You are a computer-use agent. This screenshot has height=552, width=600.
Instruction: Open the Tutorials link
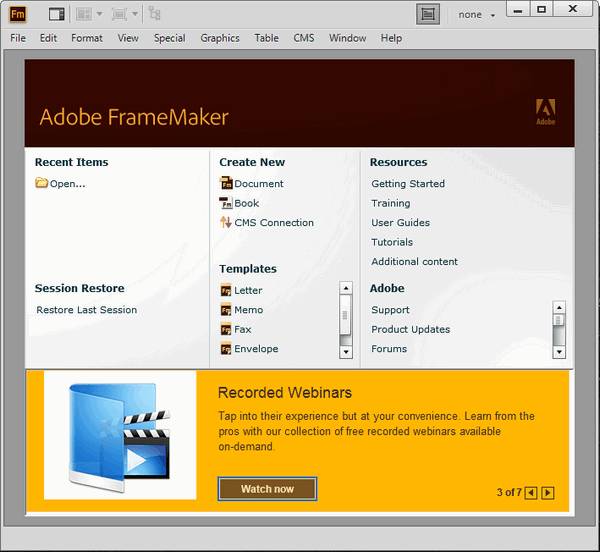pos(392,242)
